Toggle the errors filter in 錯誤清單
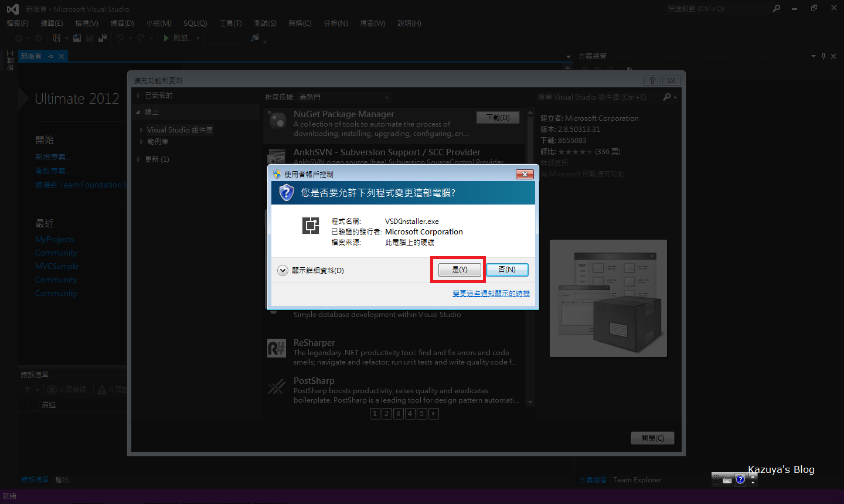 pos(67,389)
